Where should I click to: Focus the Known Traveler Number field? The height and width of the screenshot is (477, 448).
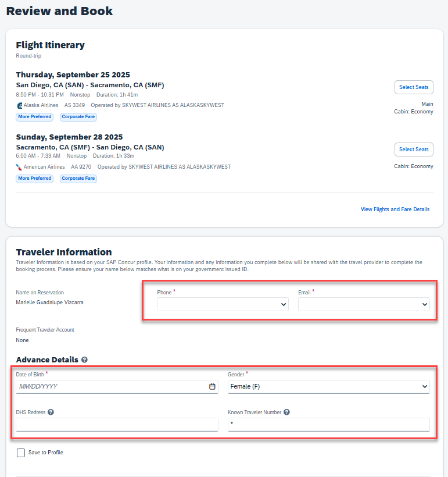[328, 425]
